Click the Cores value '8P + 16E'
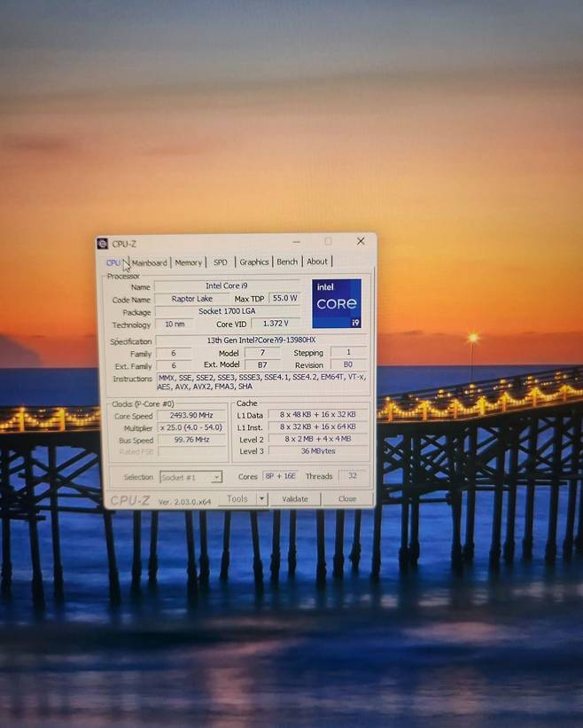This screenshot has width=583, height=728. pos(281,476)
